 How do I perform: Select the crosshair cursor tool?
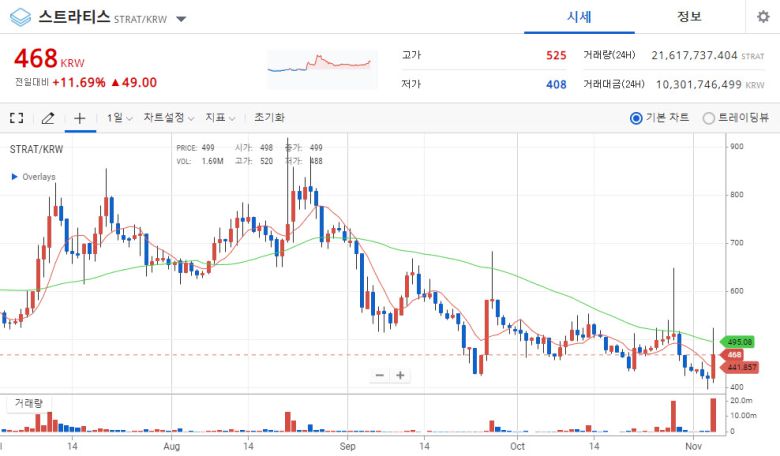80,118
